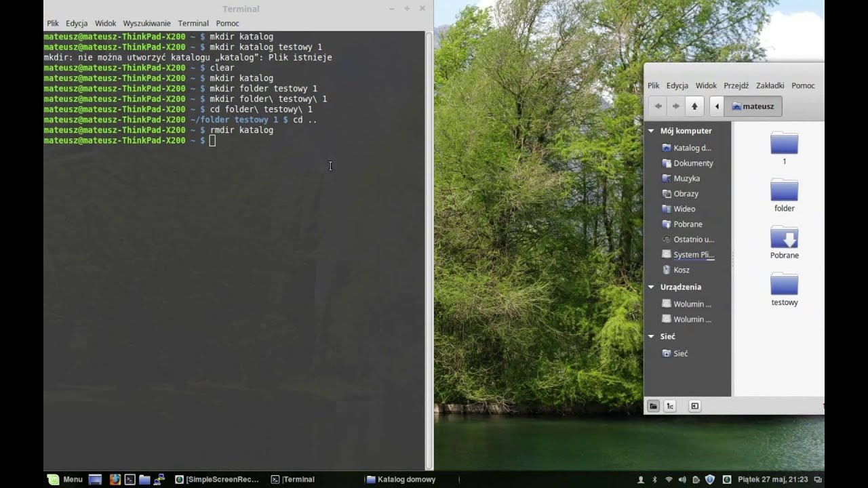Image resolution: width=868 pixels, height=488 pixels.
Task: Open the file manager launcher icon in taskbar
Action: 144,479
